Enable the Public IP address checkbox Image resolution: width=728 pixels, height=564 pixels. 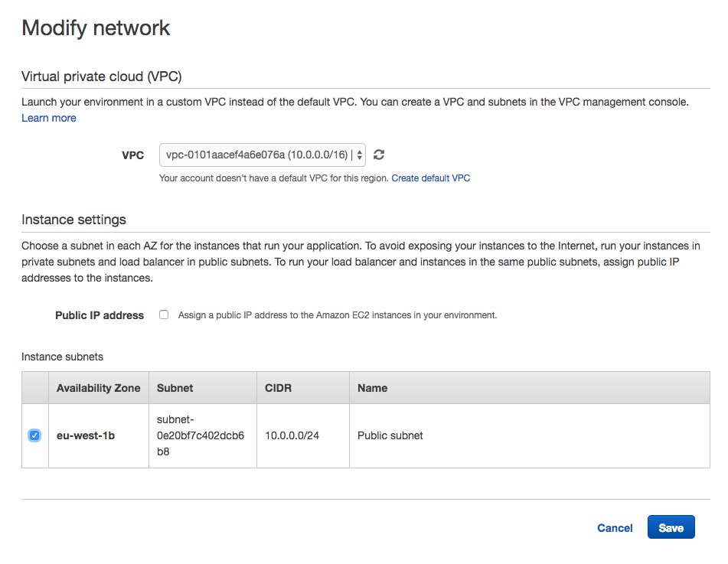164,315
